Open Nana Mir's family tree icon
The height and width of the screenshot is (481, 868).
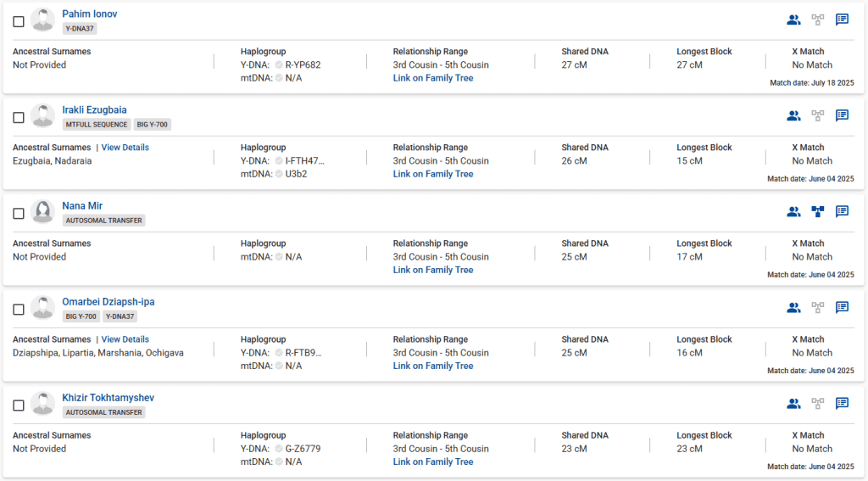click(818, 211)
